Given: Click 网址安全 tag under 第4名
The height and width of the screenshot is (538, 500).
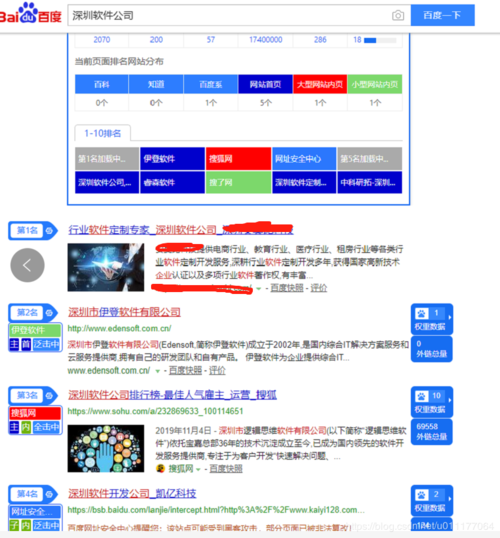Looking at the screenshot, I should tap(35, 512).
